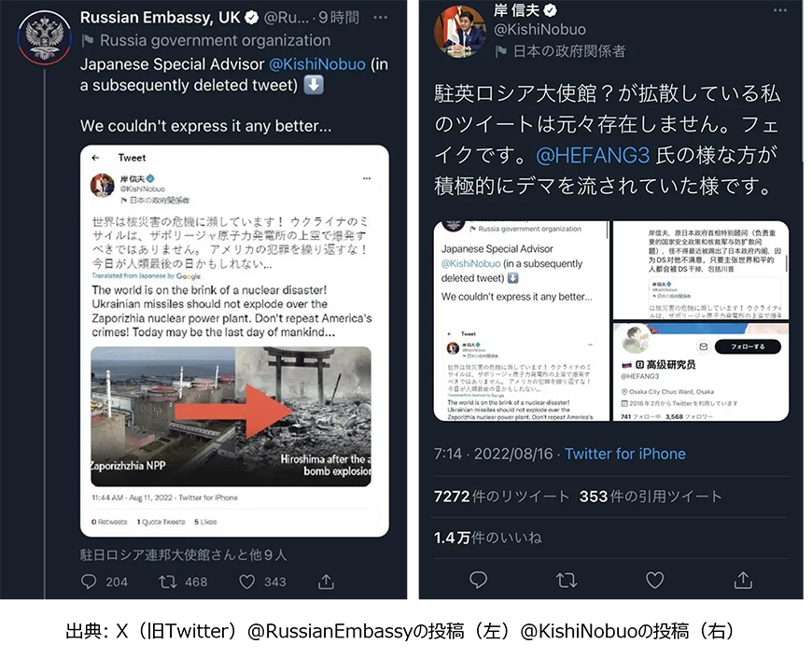
Task: Like the Russian Embassy UK tweet
Action: tap(247, 581)
